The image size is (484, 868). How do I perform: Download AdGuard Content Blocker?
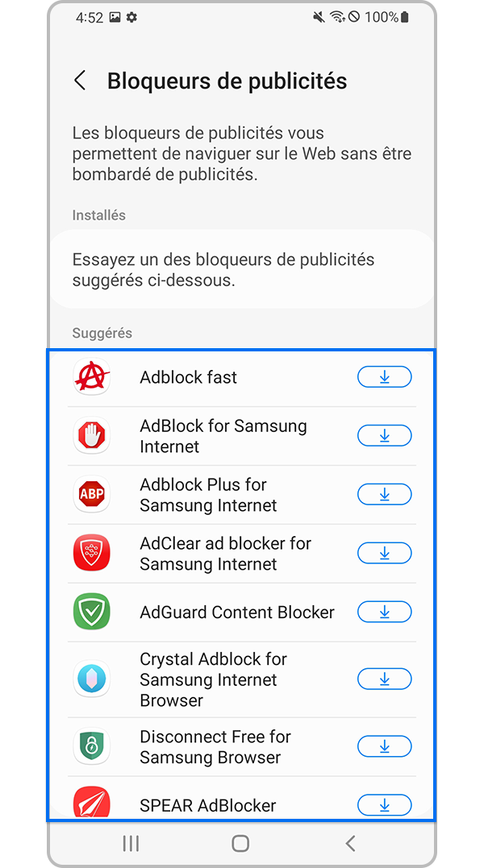[385, 612]
